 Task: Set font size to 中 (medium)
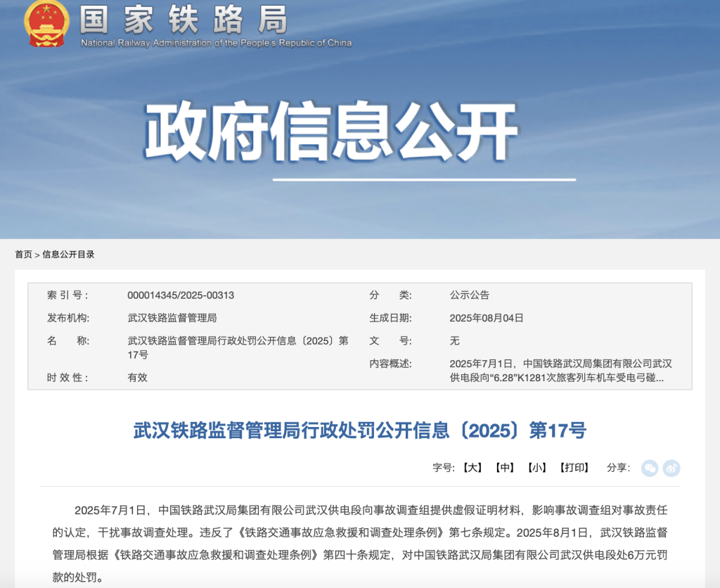point(505,468)
